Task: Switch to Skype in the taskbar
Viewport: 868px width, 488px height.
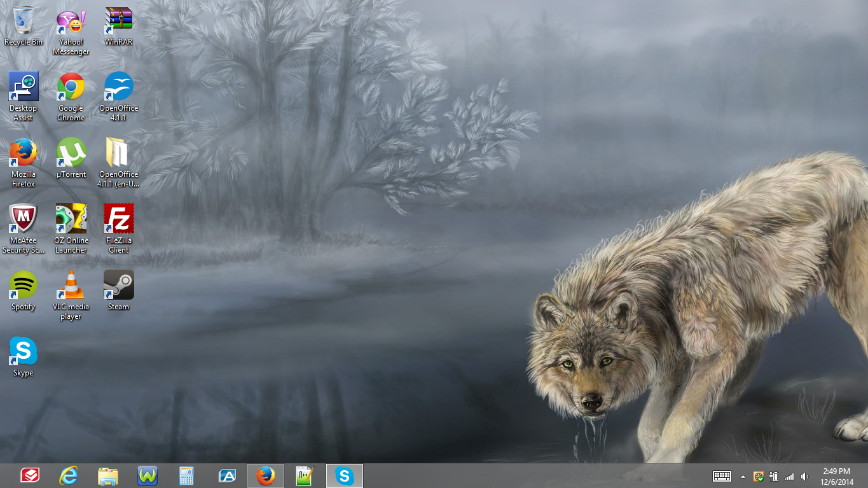Action: click(345, 476)
